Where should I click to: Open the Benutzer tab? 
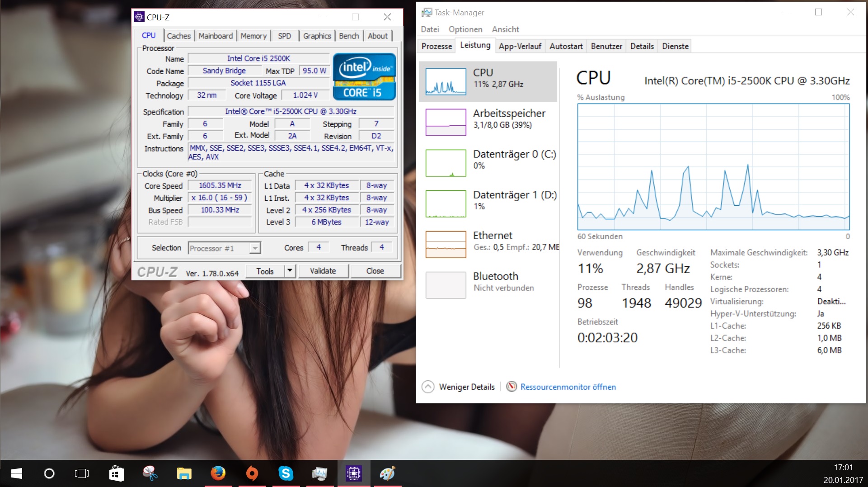coord(606,46)
